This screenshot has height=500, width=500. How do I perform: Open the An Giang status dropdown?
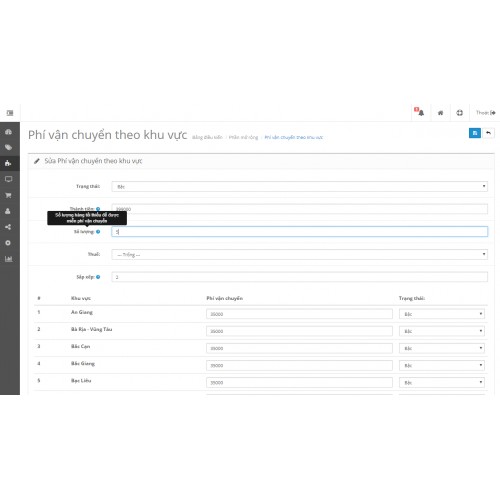(442, 314)
